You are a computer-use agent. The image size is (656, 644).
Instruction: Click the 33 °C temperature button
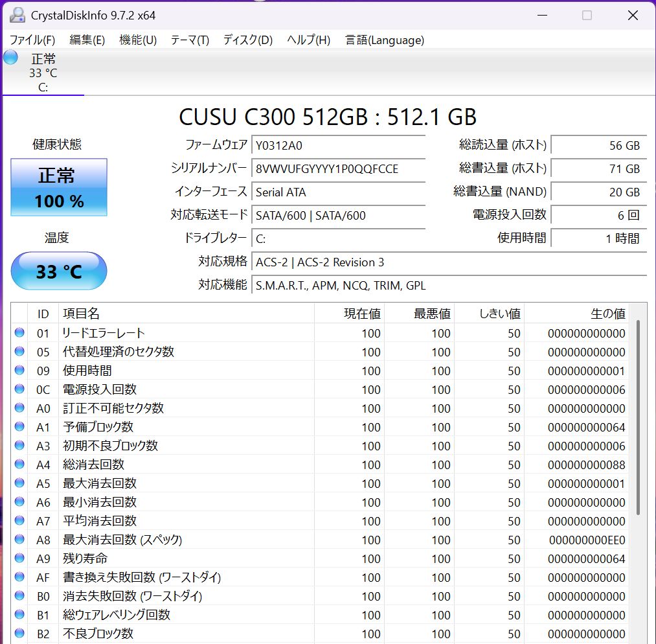pos(59,271)
